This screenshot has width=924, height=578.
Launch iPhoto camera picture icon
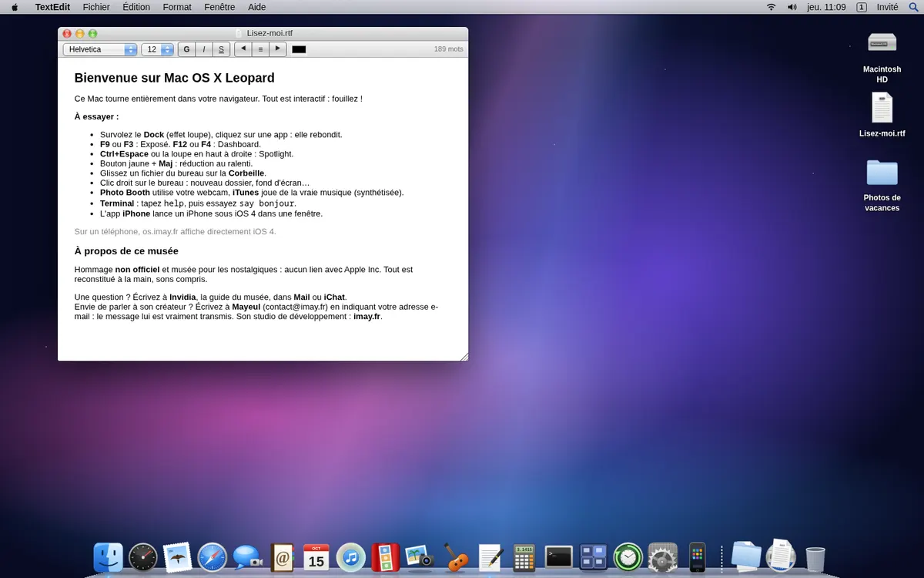(x=420, y=557)
